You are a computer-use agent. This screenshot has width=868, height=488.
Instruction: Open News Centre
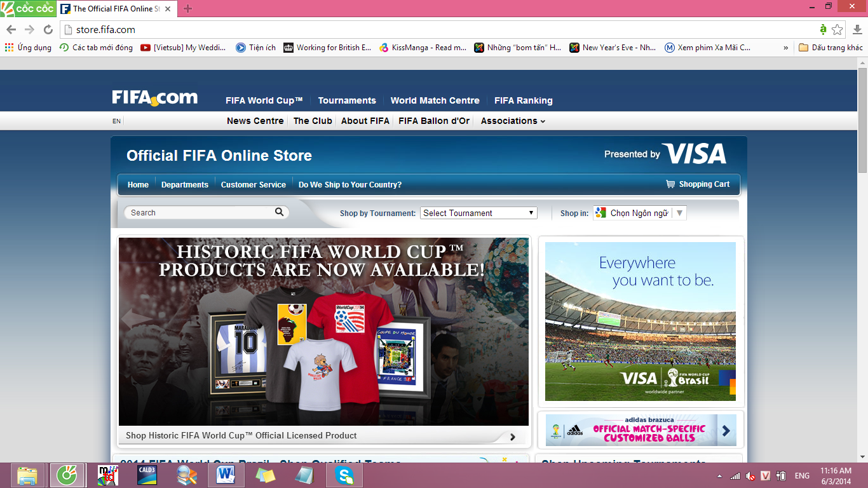(x=255, y=121)
